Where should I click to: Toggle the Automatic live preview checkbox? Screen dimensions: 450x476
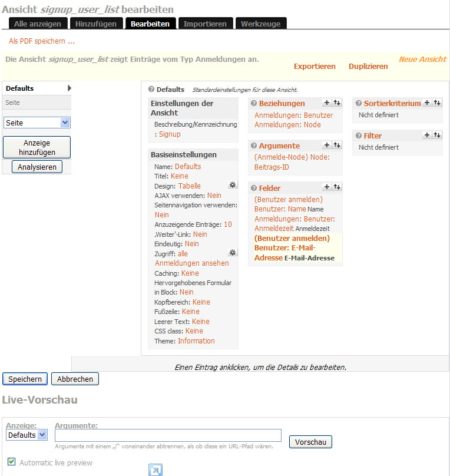click(x=11, y=462)
